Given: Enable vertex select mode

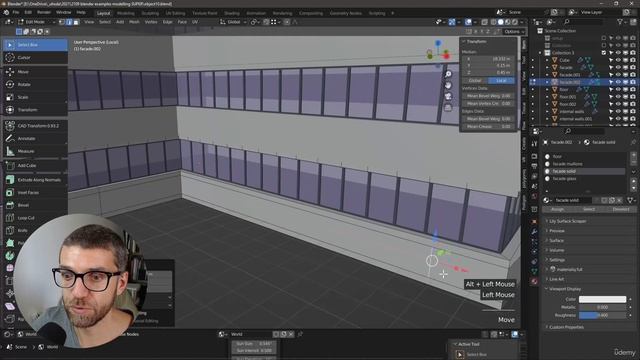Looking at the screenshot, I should click(x=62, y=22).
